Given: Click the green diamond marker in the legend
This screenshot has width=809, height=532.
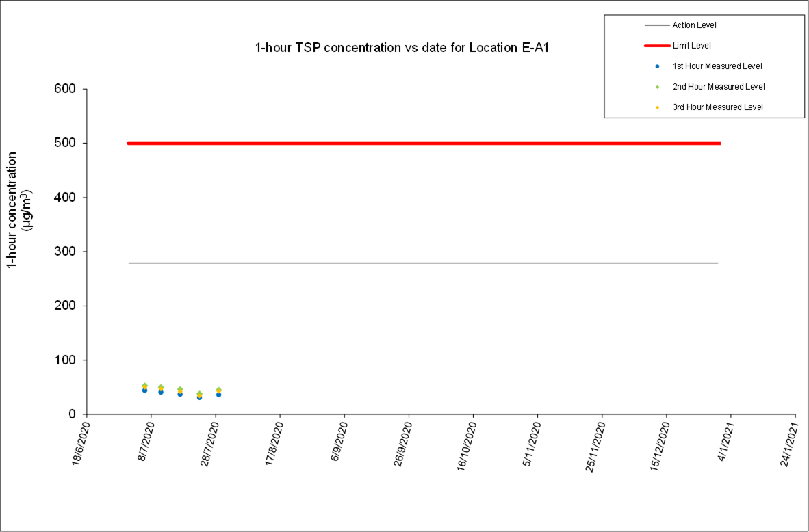Looking at the screenshot, I should point(657,87).
